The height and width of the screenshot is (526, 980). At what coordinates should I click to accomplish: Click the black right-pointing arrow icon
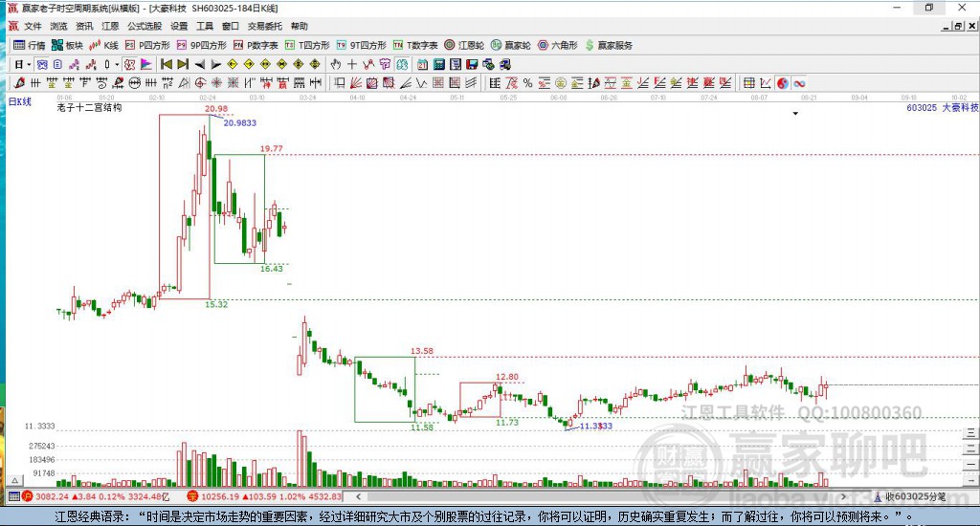[x=216, y=64]
